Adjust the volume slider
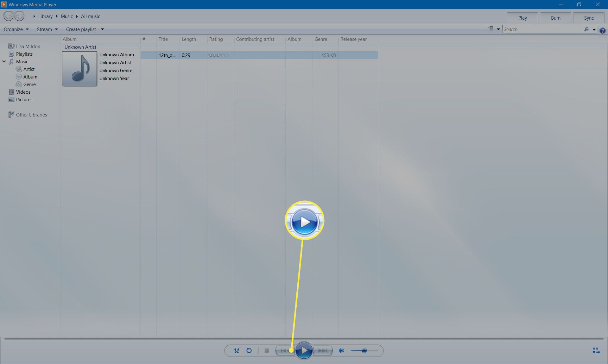608x364 pixels. pyautogui.click(x=364, y=350)
